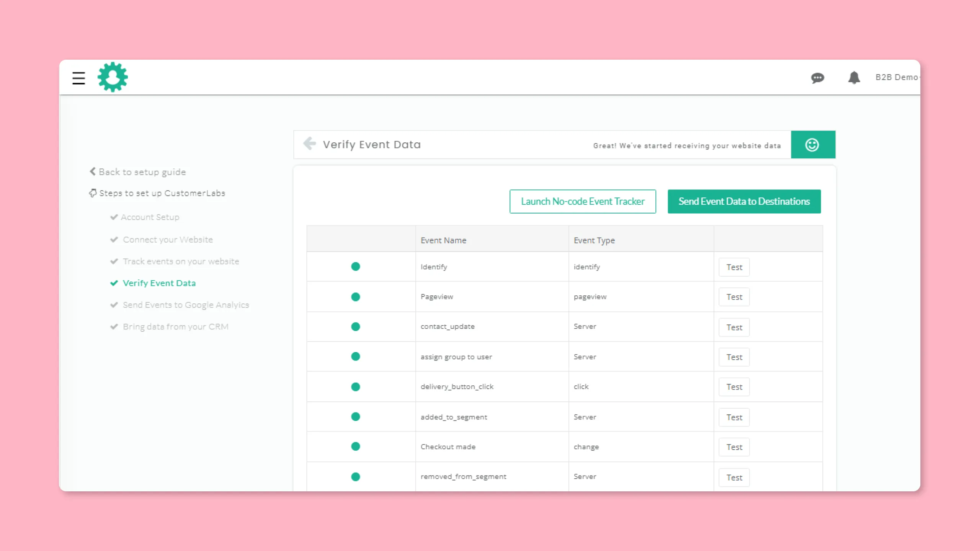This screenshot has height=551, width=980.
Task: Open the chat messages icon
Action: tap(817, 78)
